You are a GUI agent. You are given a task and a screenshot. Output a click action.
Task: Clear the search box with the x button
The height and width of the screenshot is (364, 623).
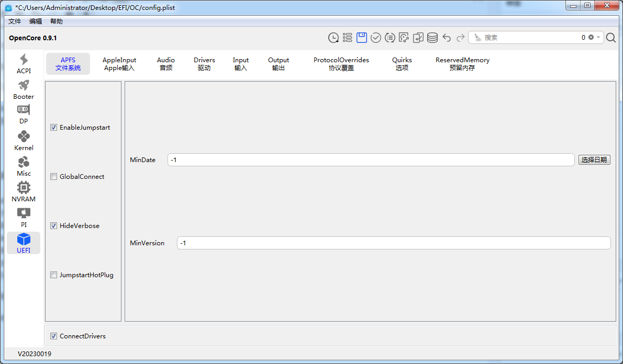click(591, 38)
